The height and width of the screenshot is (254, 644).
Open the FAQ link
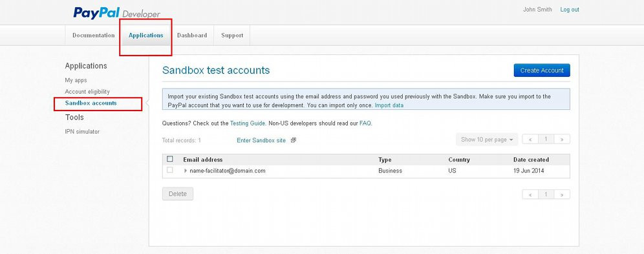pos(365,123)
